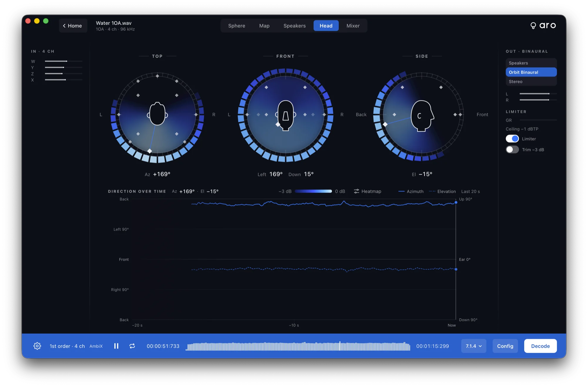588x387 pixels.
Task: Toggle loop playback icon
Action: pos(132,346)
